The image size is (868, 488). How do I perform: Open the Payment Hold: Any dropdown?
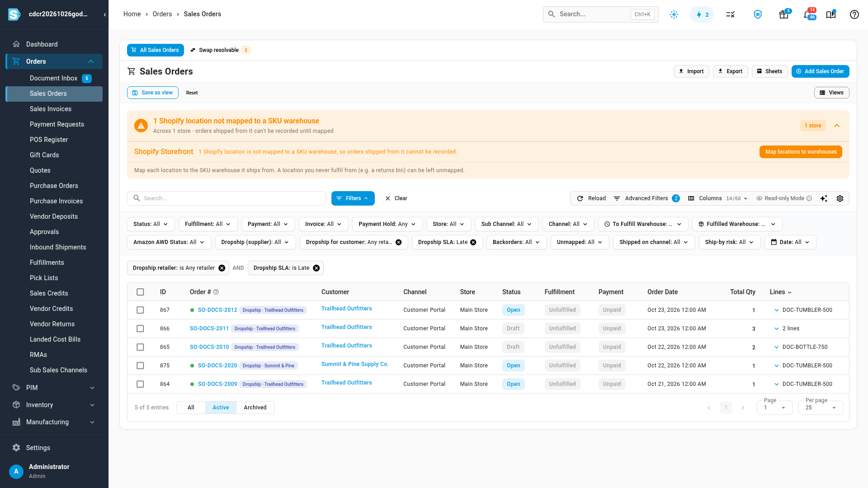[387, 224]
